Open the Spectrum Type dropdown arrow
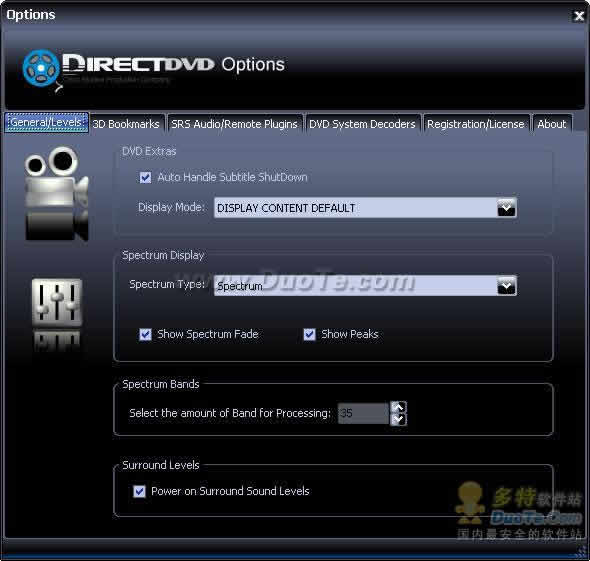The width and height of the screenshot is (590, 561). (506, 286)
